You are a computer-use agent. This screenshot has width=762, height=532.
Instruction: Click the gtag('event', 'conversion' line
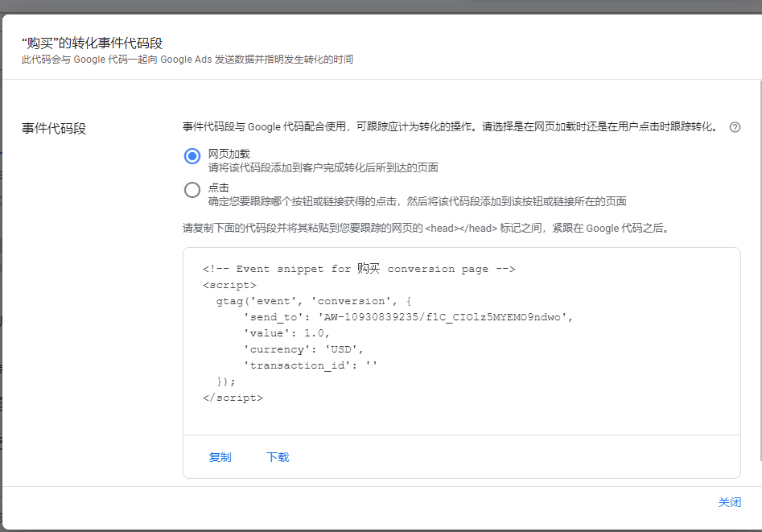point(314,301)
